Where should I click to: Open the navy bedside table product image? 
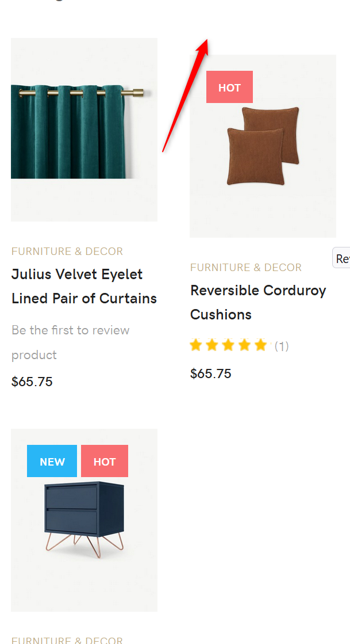[84, 520]
